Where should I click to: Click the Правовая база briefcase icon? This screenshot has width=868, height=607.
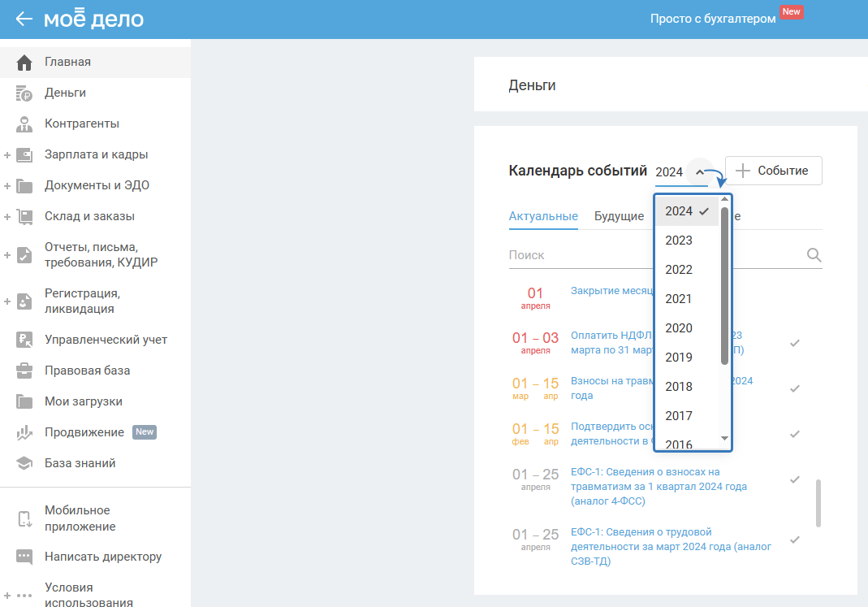pos(24,371)
